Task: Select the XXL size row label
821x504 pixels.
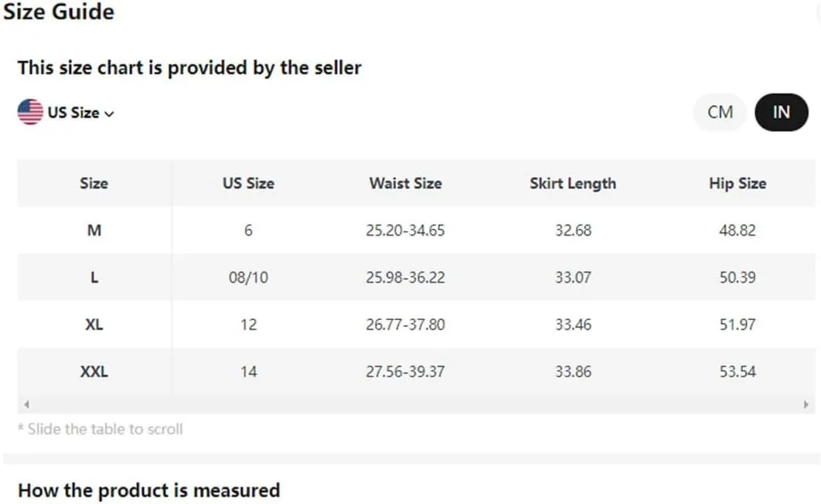Action: (94, 372)
